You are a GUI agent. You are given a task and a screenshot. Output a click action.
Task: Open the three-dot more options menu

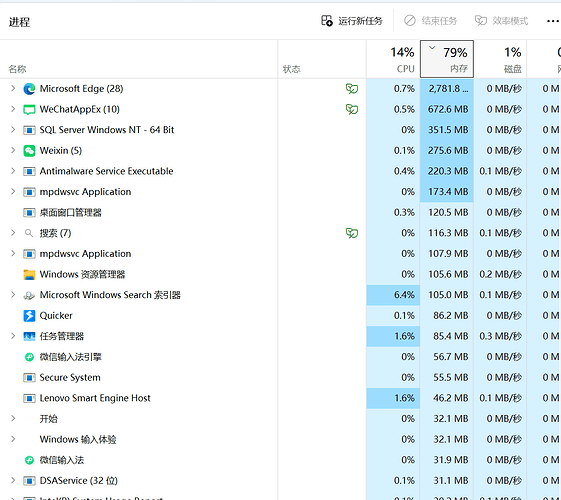(x=553, y=21)
